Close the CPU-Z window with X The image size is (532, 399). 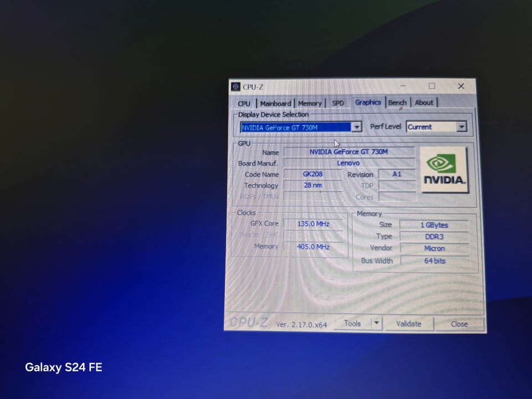pyautogui.click(x=461, y=86)
